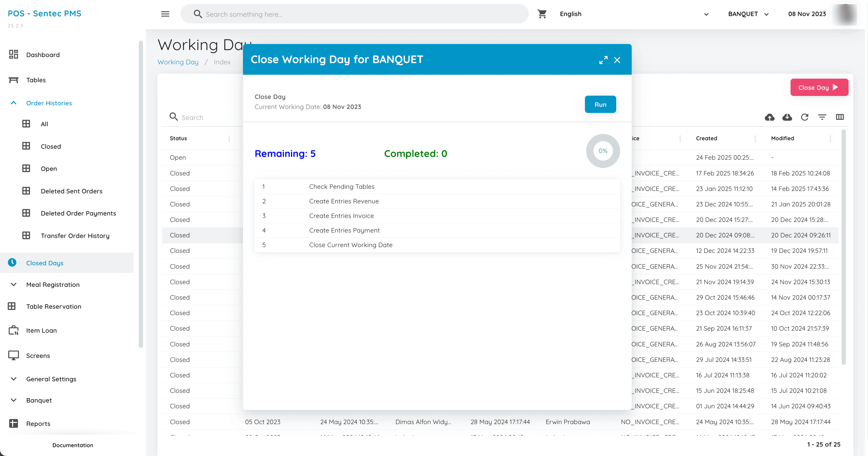This screenshot has width=868, height=456.
Task: Close the Close Working Day dialog
Action: 617,60
